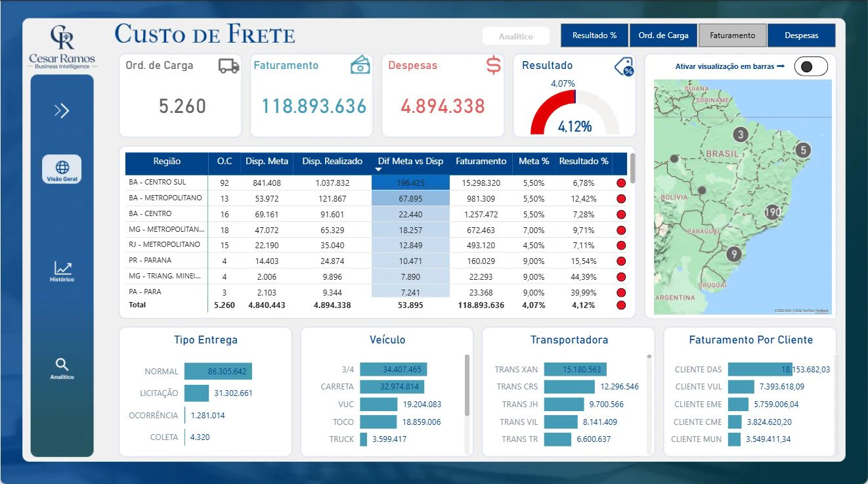
Task: Select the 3/4 bar in Veículo chart
Action: click(394, 370)
